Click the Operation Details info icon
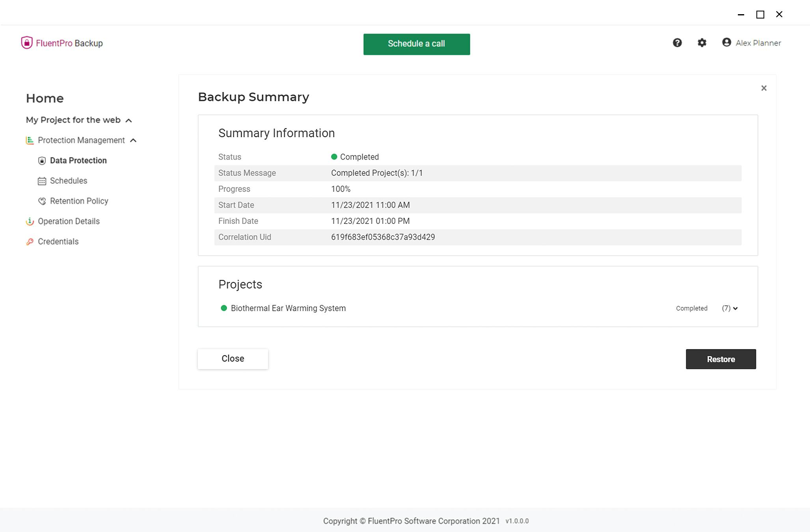 [30, 221]
